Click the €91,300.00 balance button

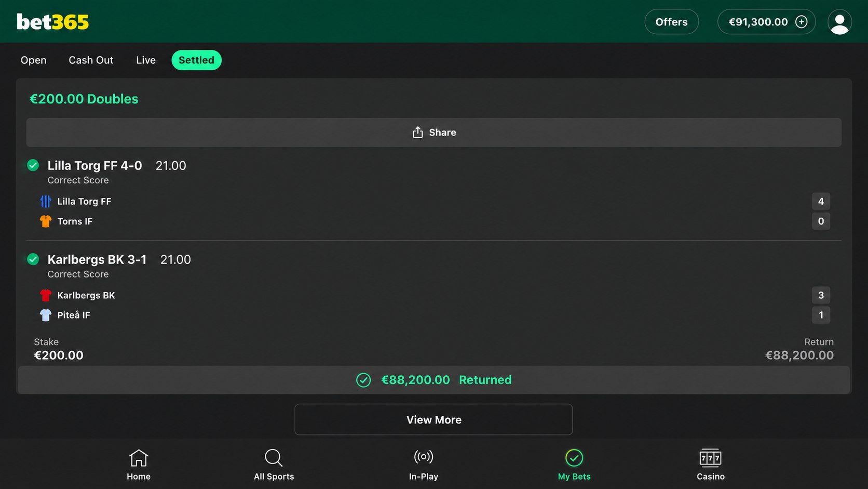(766, 22)
